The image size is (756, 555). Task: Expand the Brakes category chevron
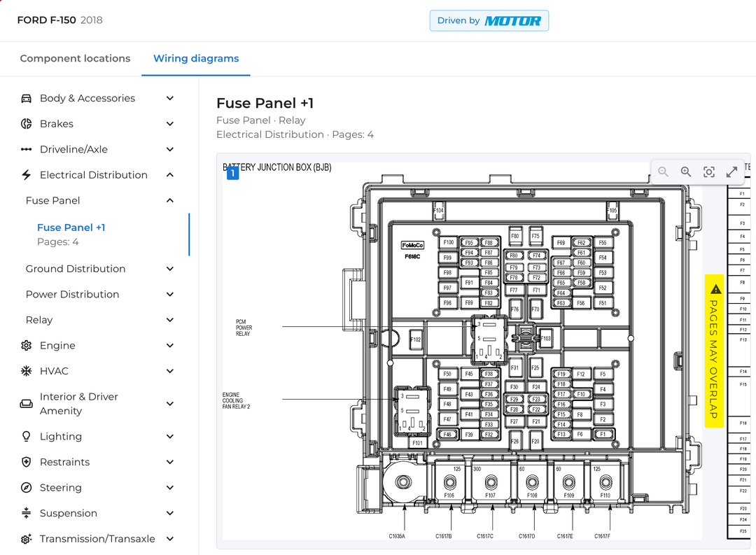tap(169, 124)
